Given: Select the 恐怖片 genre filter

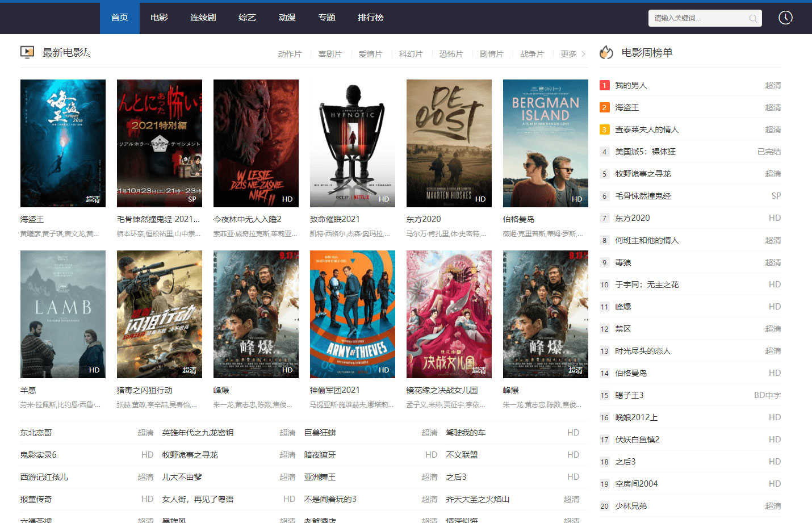Looking at the screenshot, I should (x=451, y=54).
